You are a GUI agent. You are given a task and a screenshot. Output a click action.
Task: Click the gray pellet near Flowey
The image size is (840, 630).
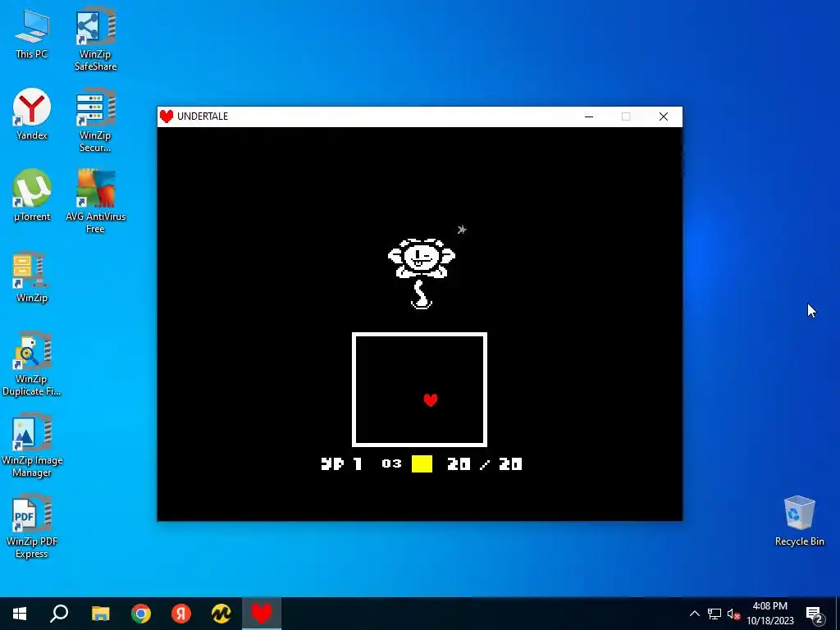pos(462,230)
